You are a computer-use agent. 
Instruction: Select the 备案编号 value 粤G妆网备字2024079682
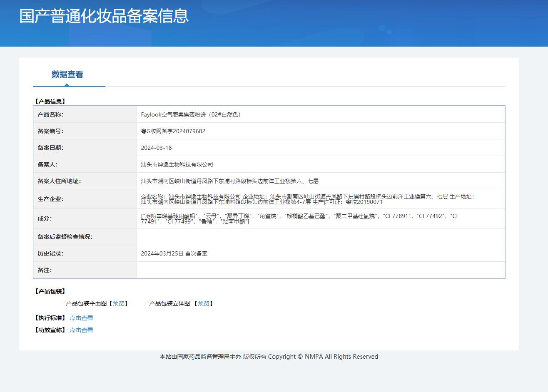tap(173, 131)
